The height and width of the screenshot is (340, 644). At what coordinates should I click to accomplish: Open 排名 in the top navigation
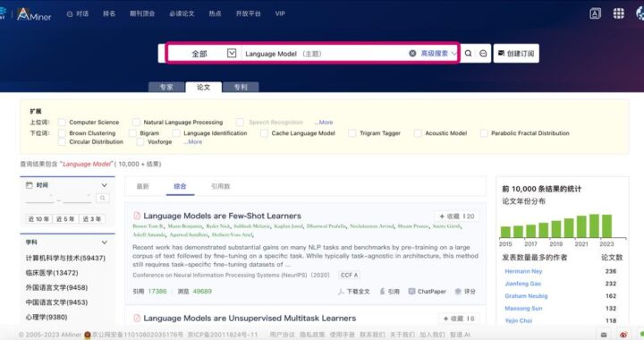pos(109,13)
